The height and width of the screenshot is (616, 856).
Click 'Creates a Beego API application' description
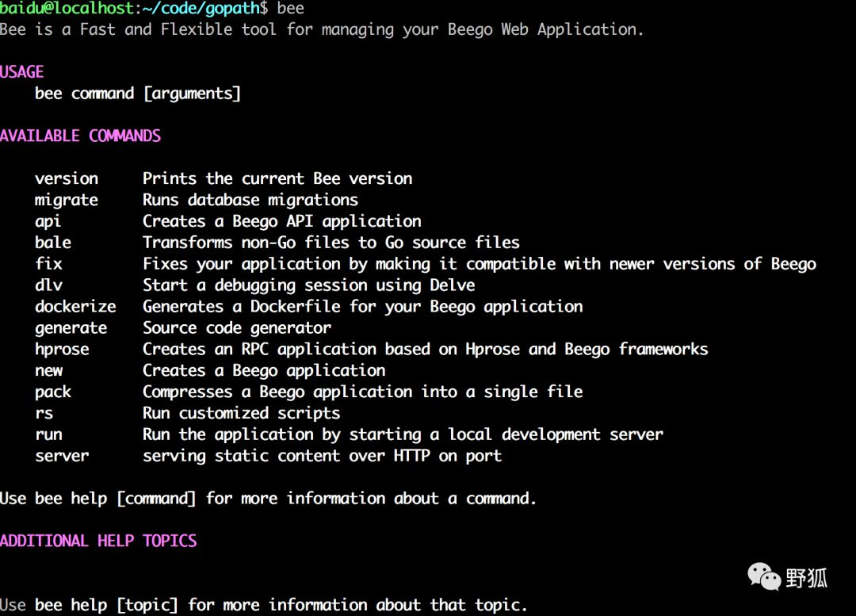(281, 222)
